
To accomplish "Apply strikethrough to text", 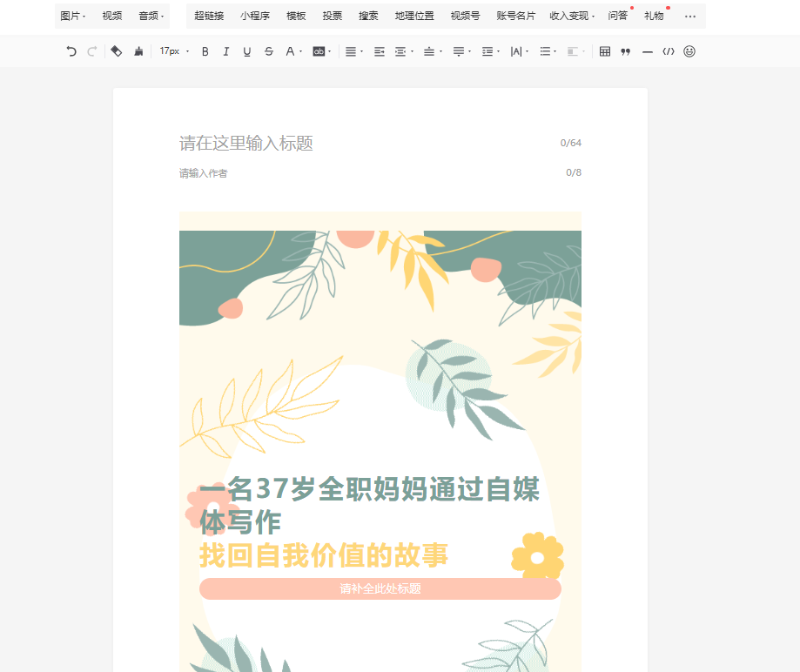I will tap(268, 51).
